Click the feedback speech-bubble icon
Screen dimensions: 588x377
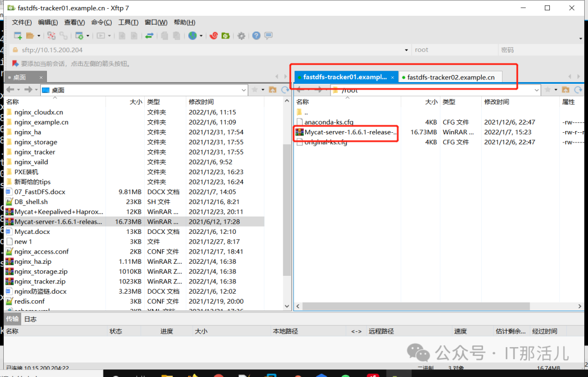coord(268,35)
